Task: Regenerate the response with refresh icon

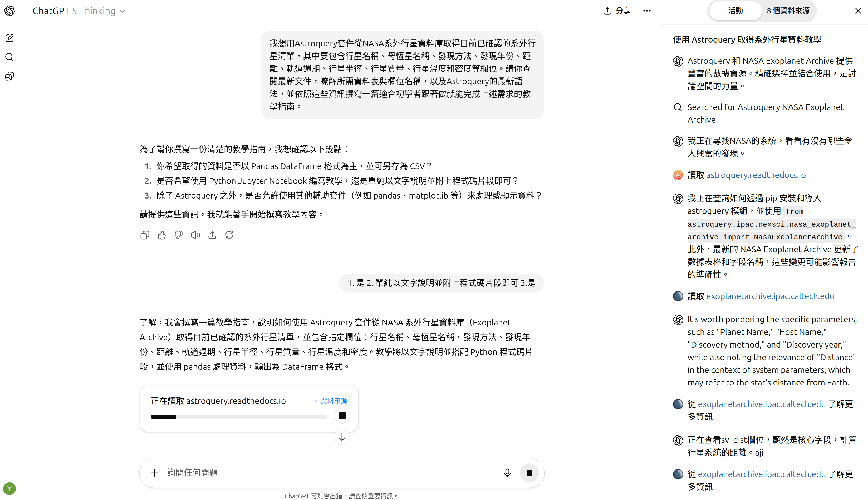Action: click(x=229, y=235)
